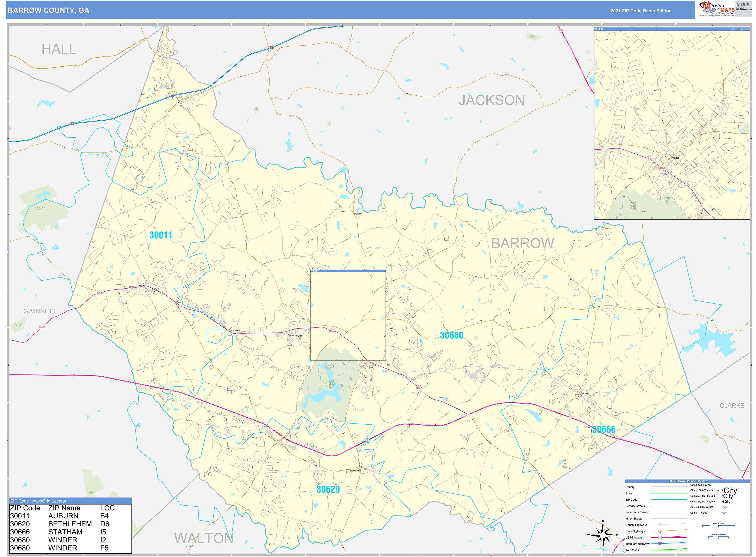Click the Barrow Heights label on map
The height and width of the screenshot is (557, 756).
coord(295,335)
